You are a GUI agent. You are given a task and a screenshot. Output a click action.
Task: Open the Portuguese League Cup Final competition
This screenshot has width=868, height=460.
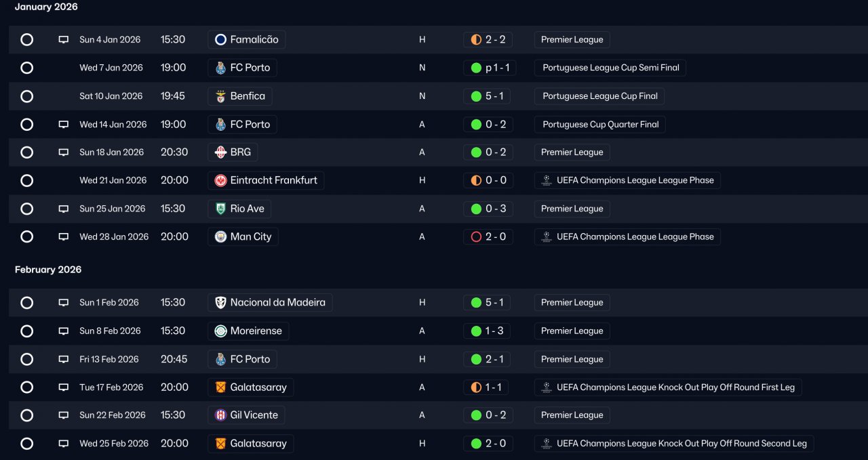point(600,96)
